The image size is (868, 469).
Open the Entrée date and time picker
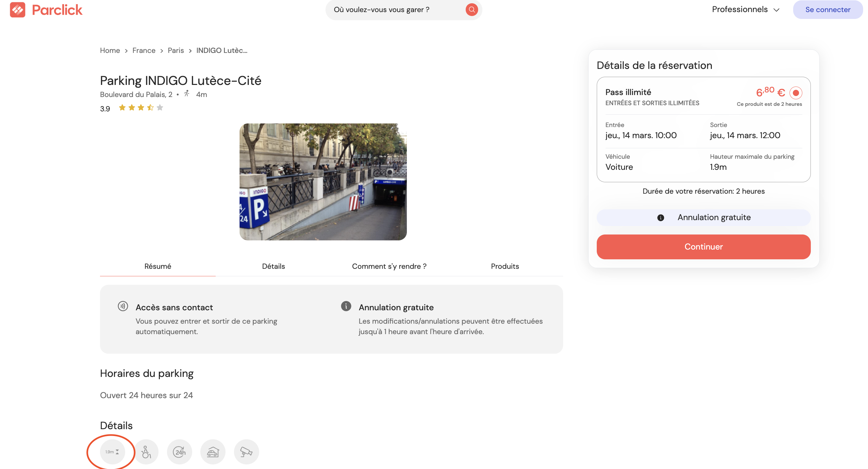(641, 135)
